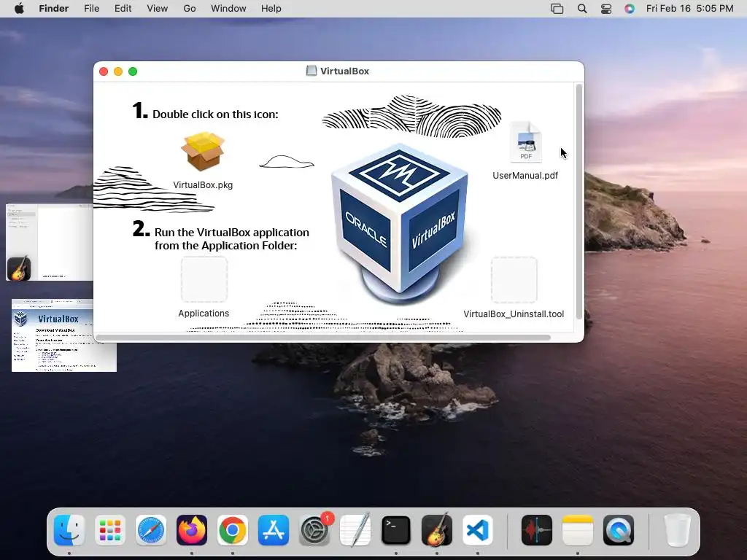
Task: Open Launchpad from the Dock
Action: [x=110, y=530]
